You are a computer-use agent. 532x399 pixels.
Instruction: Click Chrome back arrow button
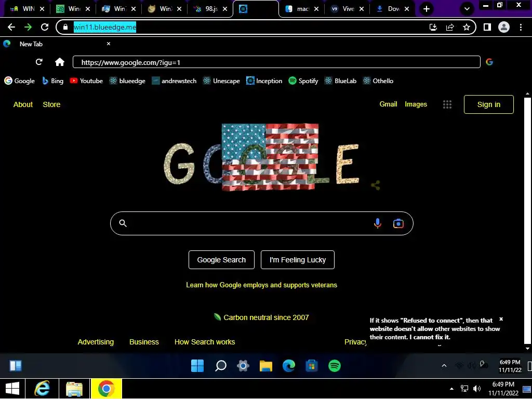pos(11,27)
